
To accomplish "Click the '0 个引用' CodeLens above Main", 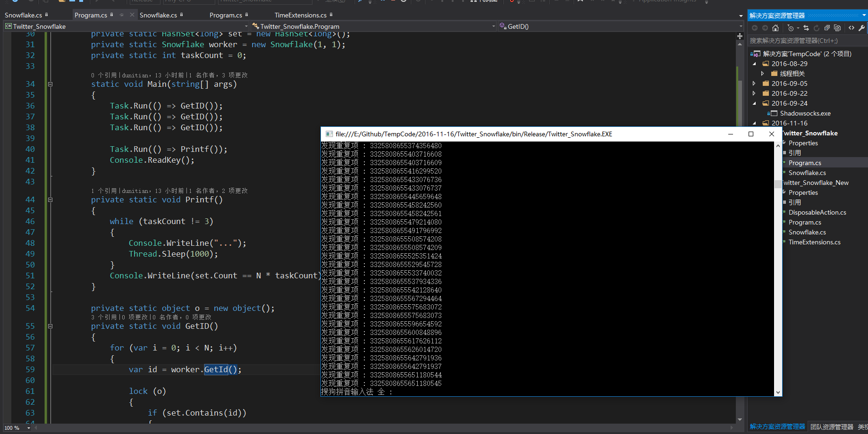I will 104,75.
